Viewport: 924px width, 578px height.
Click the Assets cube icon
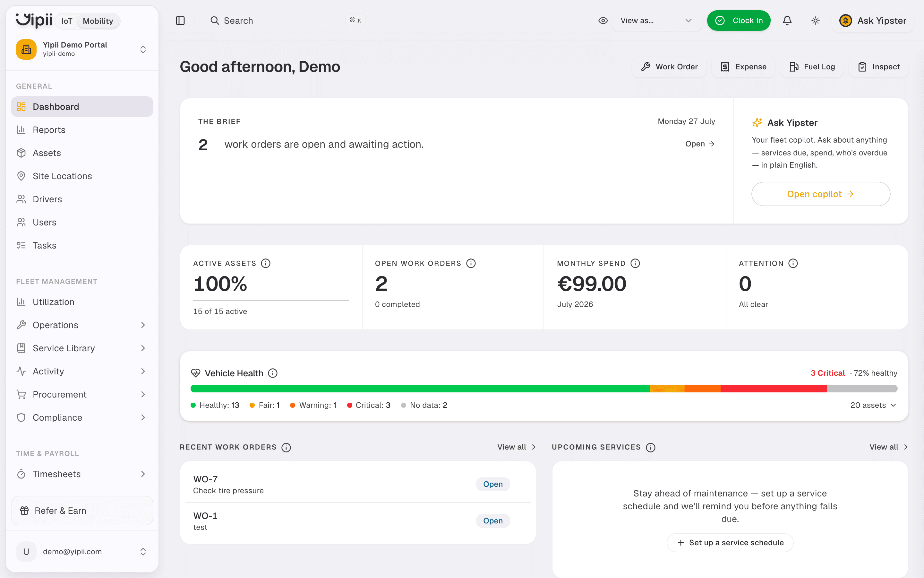point(21,153)
